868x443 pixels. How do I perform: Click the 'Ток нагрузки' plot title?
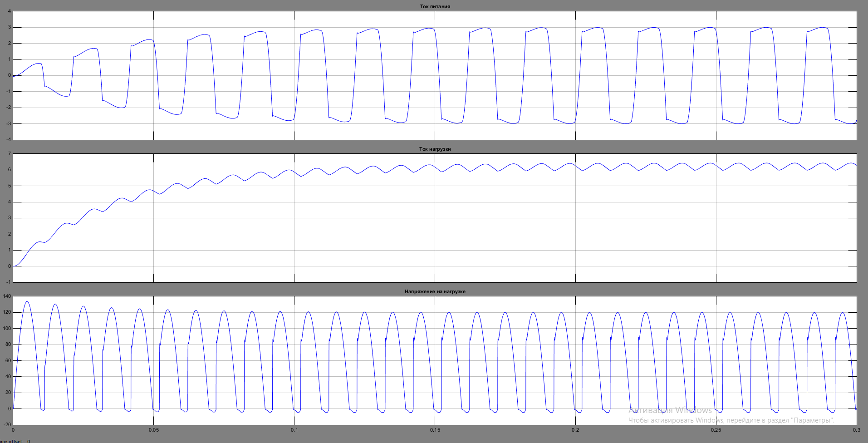click(435, 149)
